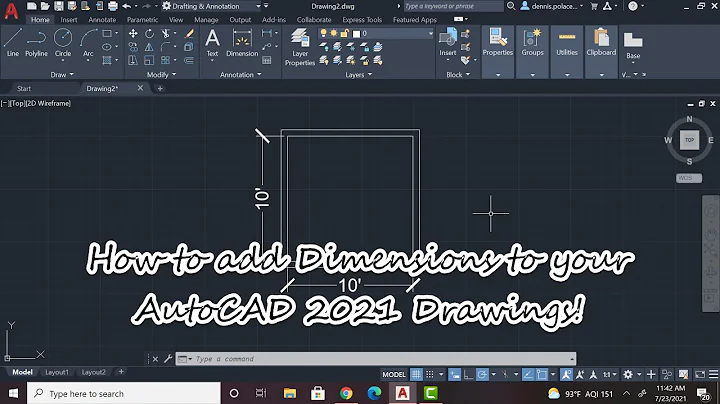Select the Text annotation tool
This screenshot has width=720, height=404.
212,42
